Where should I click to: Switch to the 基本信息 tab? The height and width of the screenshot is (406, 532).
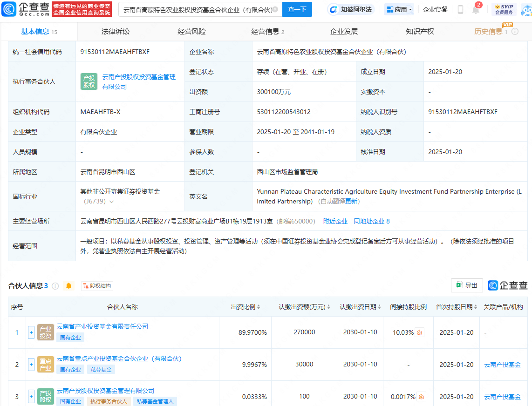(x=39, y=32)
